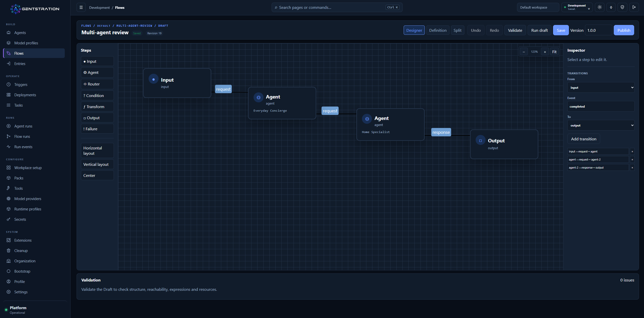This screenshot has height=318, width=644.
Task: Fit the canvas to view
Action: [554, 52]
